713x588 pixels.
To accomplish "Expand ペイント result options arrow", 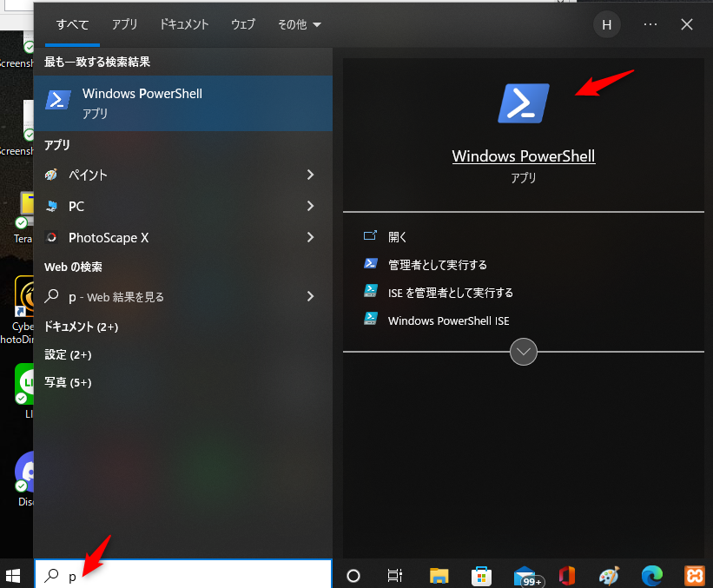I will [310, 175].
